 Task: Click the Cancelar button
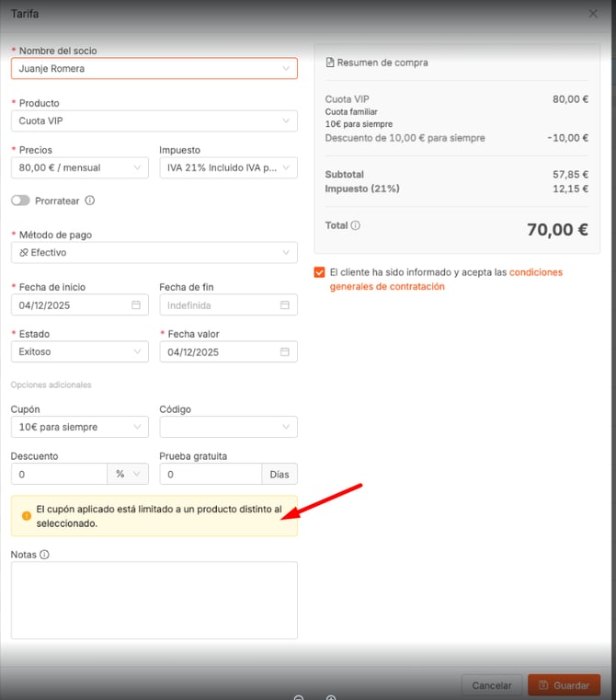click(x=492, y=685)
